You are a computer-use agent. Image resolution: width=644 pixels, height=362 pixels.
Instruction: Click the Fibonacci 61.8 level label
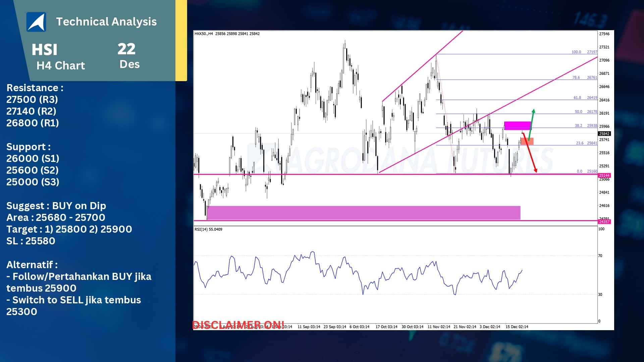pyautogui.click(x=577, y=98)
